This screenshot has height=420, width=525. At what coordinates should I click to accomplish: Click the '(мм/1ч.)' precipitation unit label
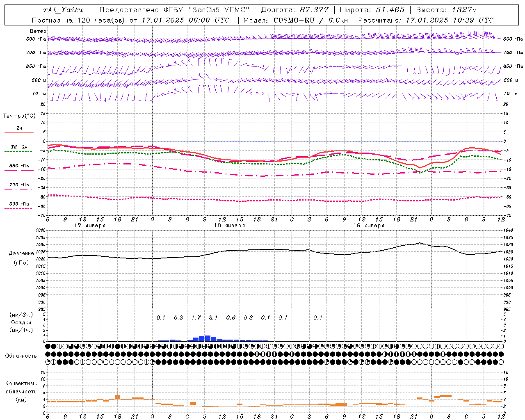click(x=21, y=330)
